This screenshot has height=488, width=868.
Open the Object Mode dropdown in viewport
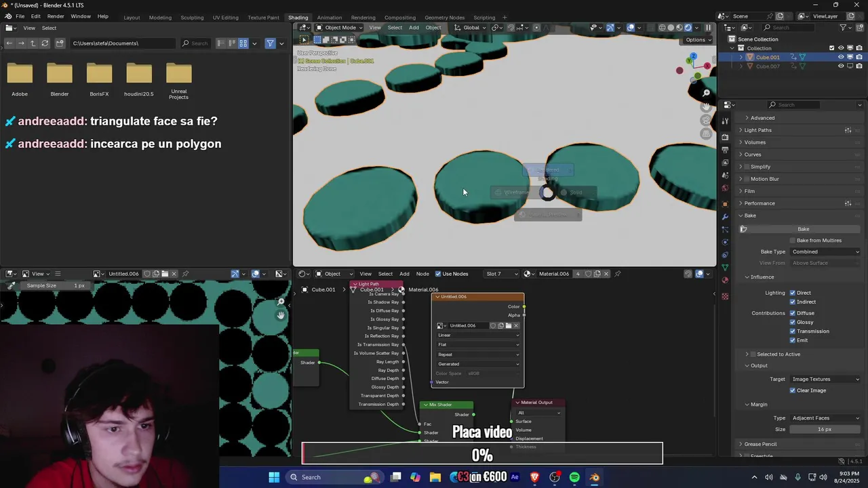[340, 28]
